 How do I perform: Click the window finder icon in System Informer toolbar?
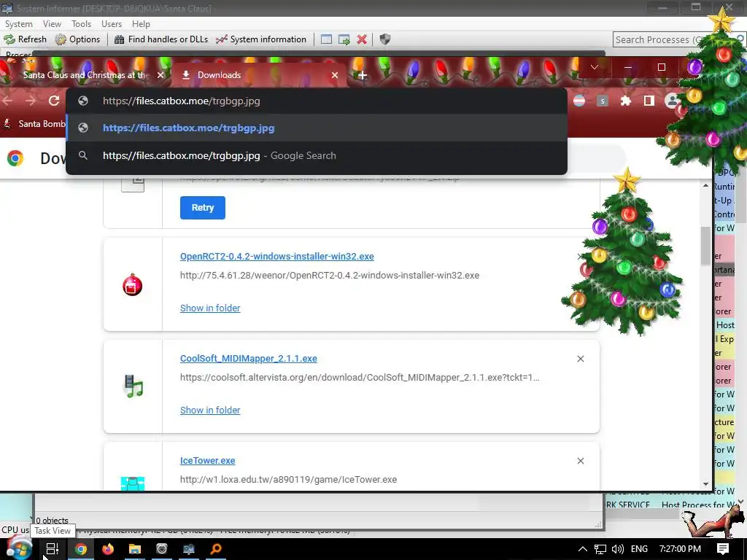[x=326, y=39]
